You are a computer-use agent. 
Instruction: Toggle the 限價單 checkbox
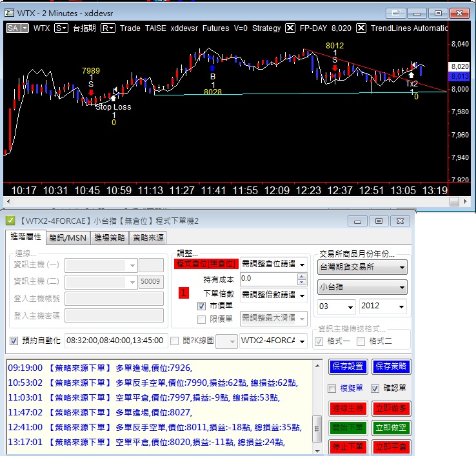coord(202,319)
